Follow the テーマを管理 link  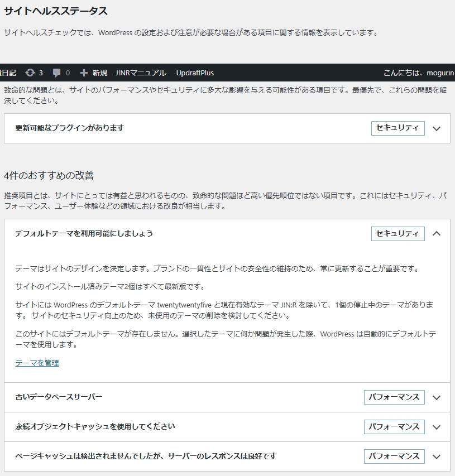(37, 363)
